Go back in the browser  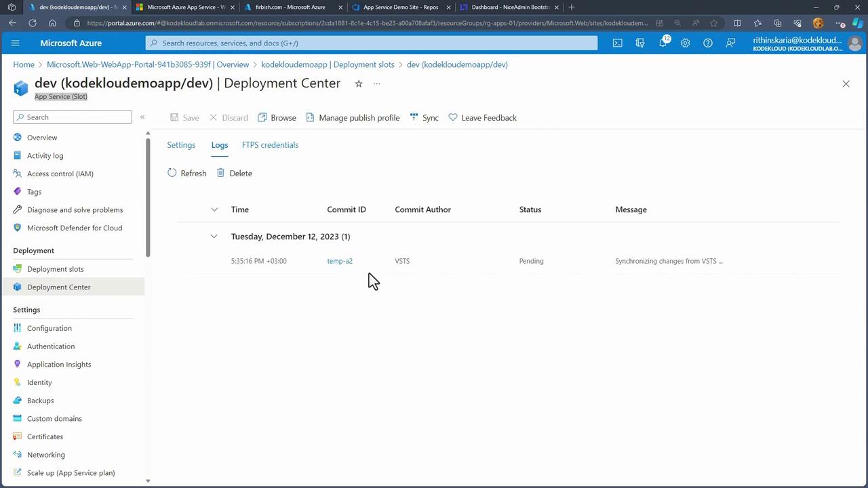coord(13,23)
